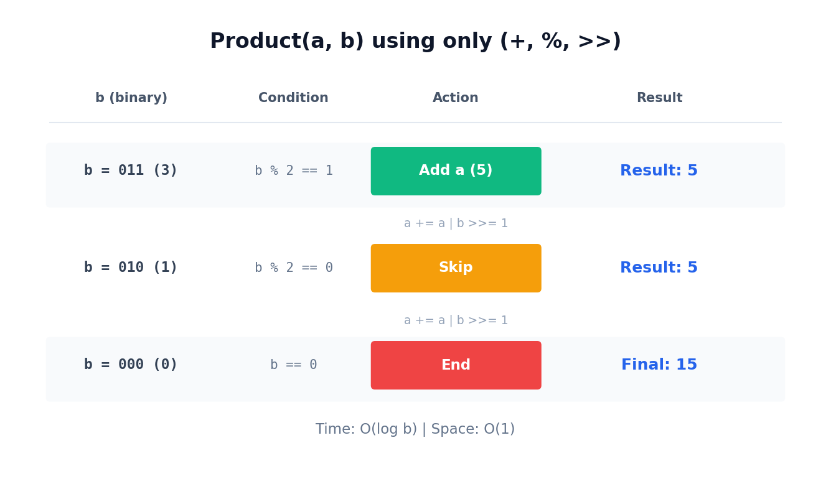This screenshot has width=831, height=504.
Task: Click the first row Result: 5 text
Action: point(659,170)
